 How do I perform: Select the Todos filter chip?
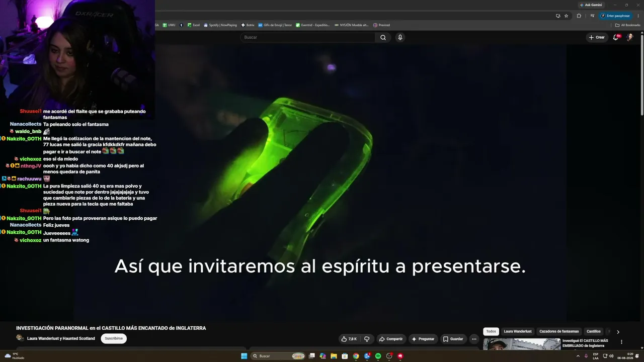click(x=491, y=331)
